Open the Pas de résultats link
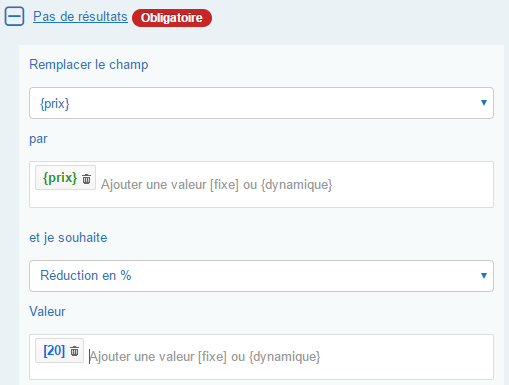This screenshot has height=385, width=509. click(x=80, y=16)
